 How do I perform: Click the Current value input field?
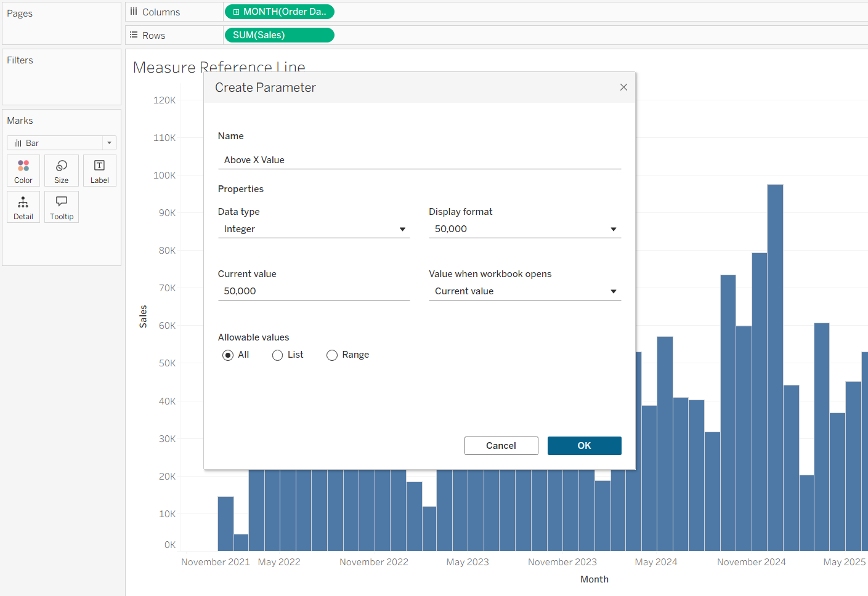[314, 291]
